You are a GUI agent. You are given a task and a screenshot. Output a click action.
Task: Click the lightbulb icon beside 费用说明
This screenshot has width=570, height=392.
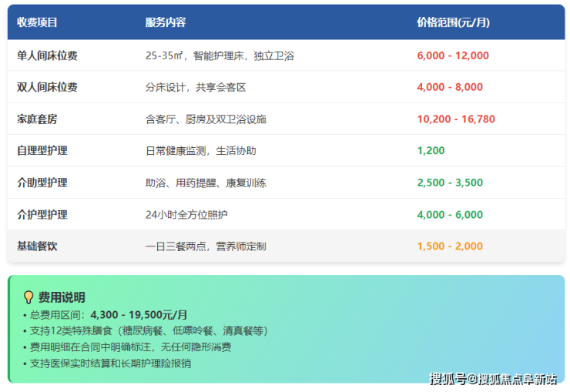point(29,297)
